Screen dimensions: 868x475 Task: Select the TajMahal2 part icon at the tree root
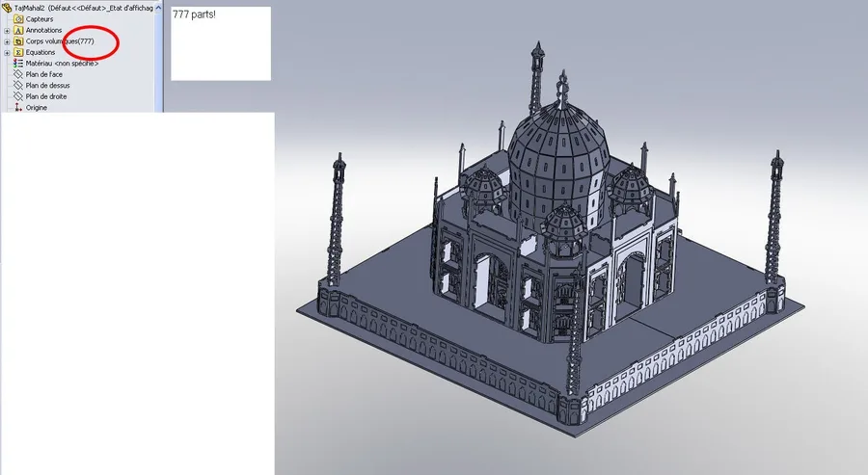pos(7,8)
